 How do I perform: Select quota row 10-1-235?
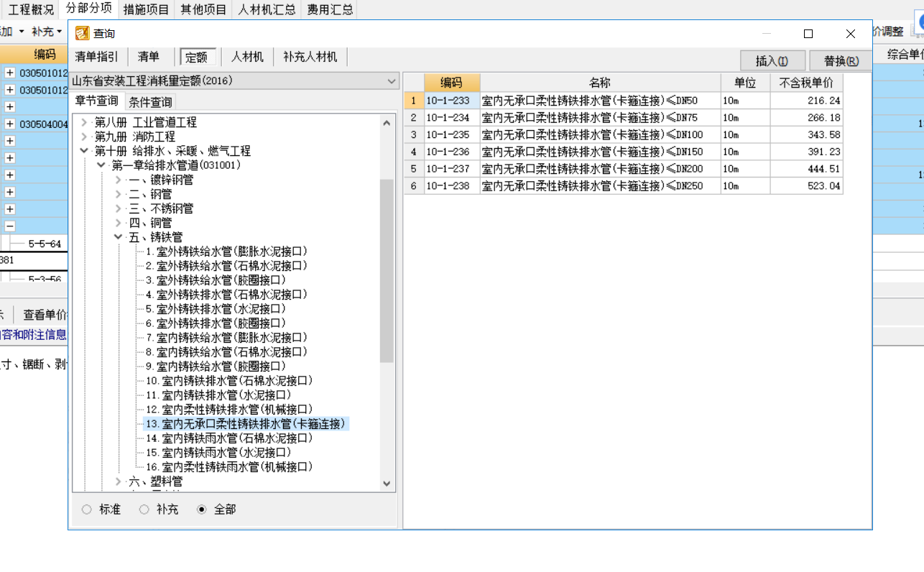point(624,135)
